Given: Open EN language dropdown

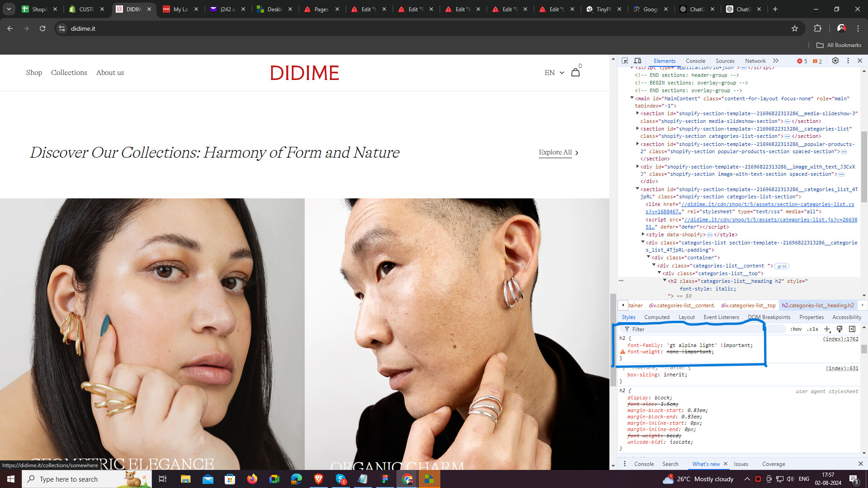Looking at the screenshot, I should [x=554, y=73].
